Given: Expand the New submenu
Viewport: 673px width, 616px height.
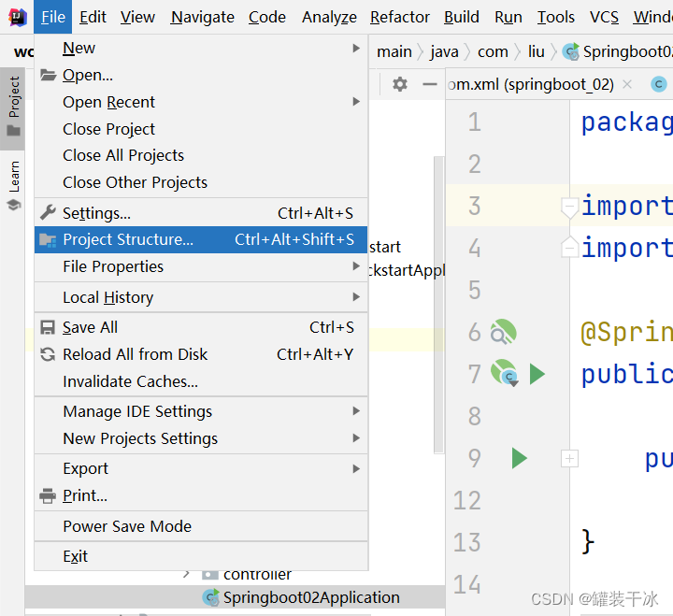Looking at the screenshot, I should [x=201, y=48].
